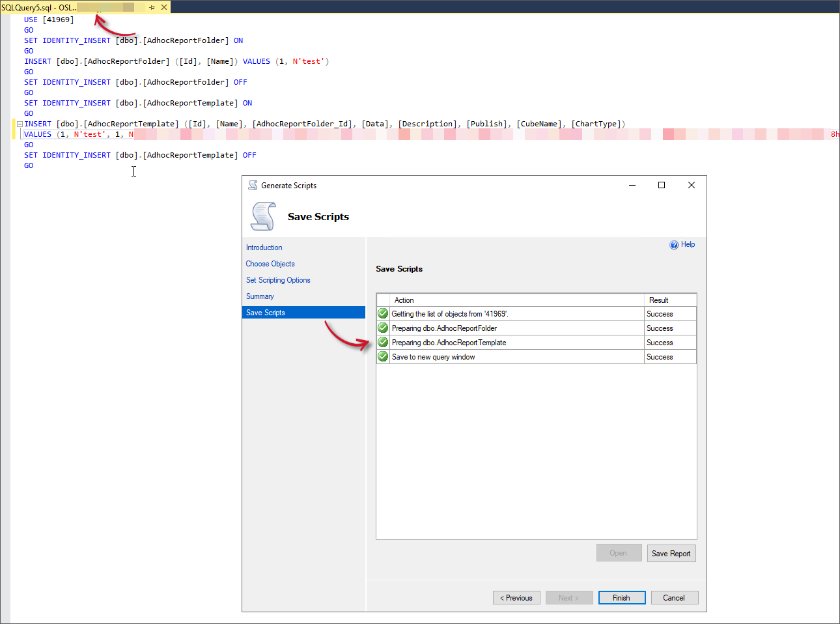
Task: Click the Help icon beside the Help link
Action: click(674, 244)
